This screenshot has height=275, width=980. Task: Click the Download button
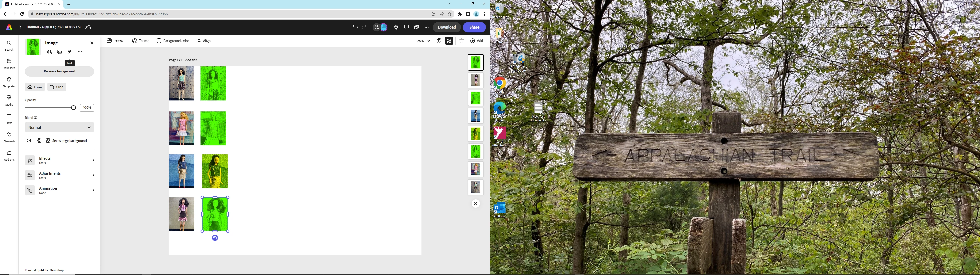tap(447, 27)
